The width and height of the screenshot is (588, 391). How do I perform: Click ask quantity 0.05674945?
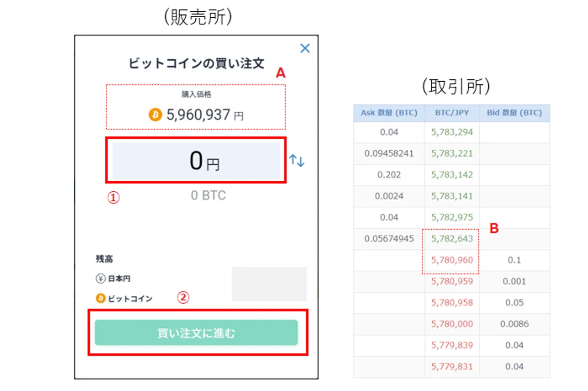coord(389,238)
